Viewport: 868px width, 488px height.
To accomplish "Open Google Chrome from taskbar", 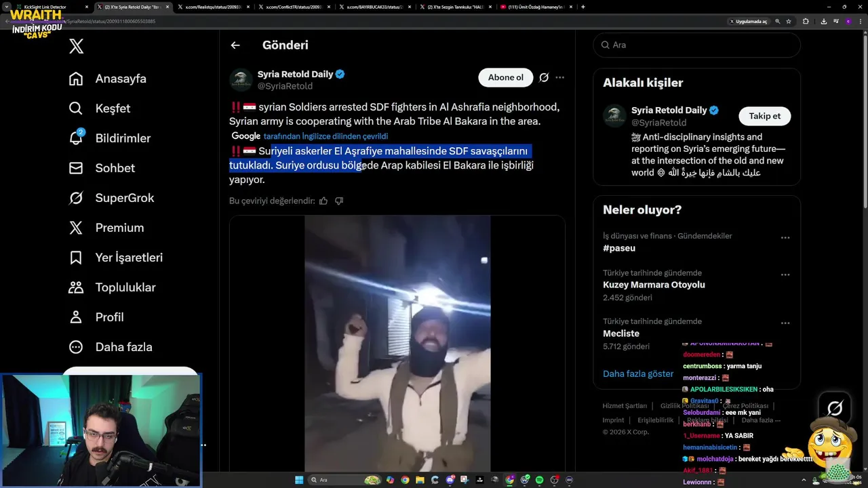I will 405,480.
